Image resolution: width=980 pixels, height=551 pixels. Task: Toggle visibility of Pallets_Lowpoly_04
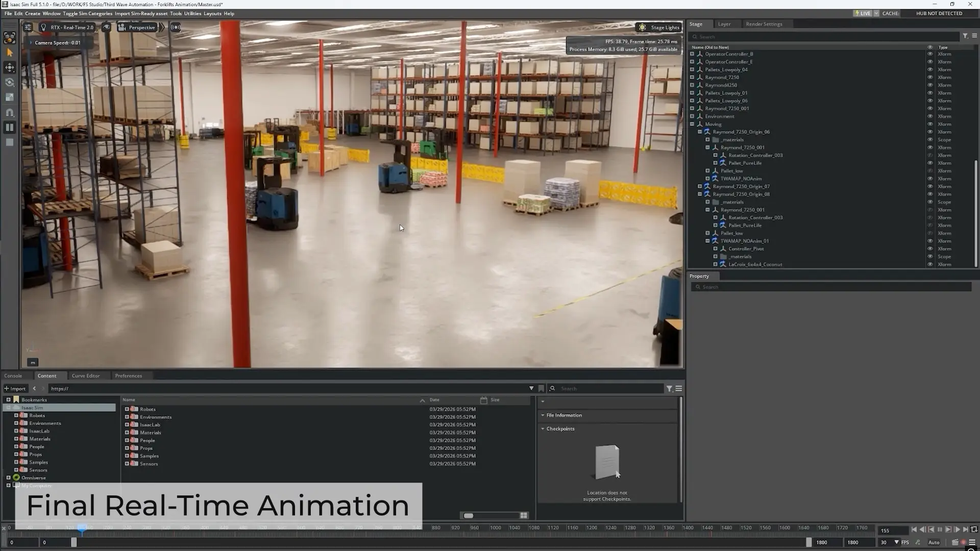[x=930, y=70]
